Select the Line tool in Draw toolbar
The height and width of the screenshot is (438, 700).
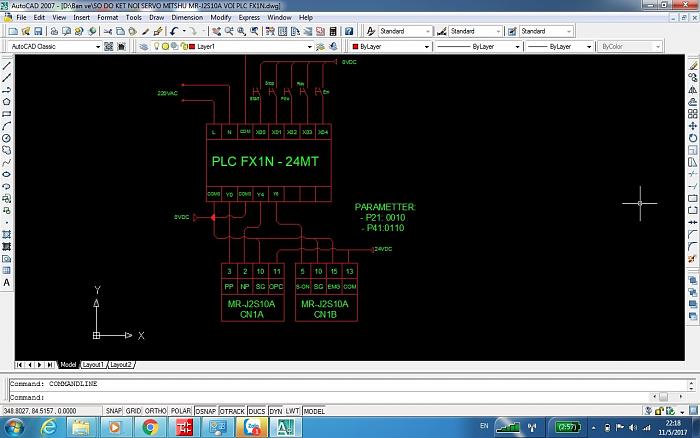[x=7, y=66]
